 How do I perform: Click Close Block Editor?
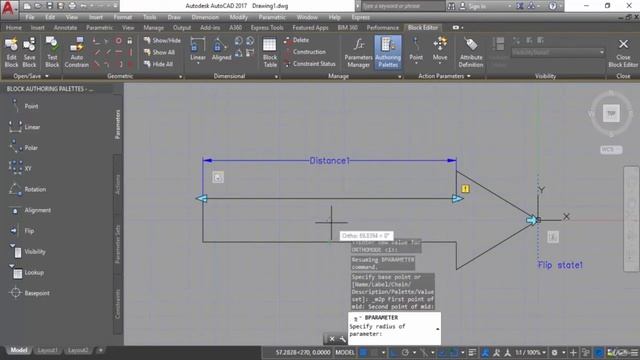click(623, 52)
